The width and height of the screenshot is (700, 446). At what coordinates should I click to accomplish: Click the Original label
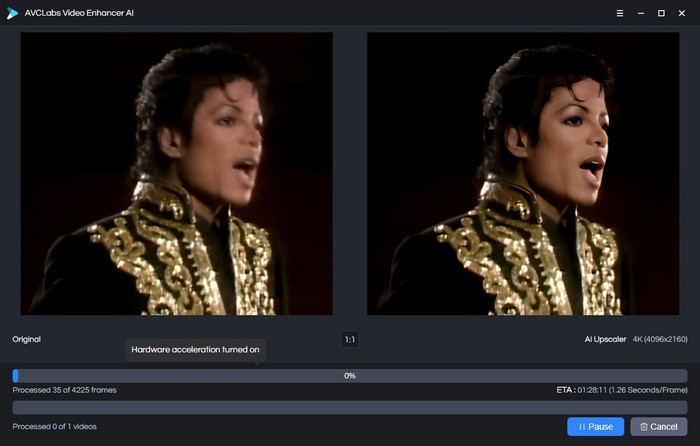pyautogui.click(x=27, y=339)
